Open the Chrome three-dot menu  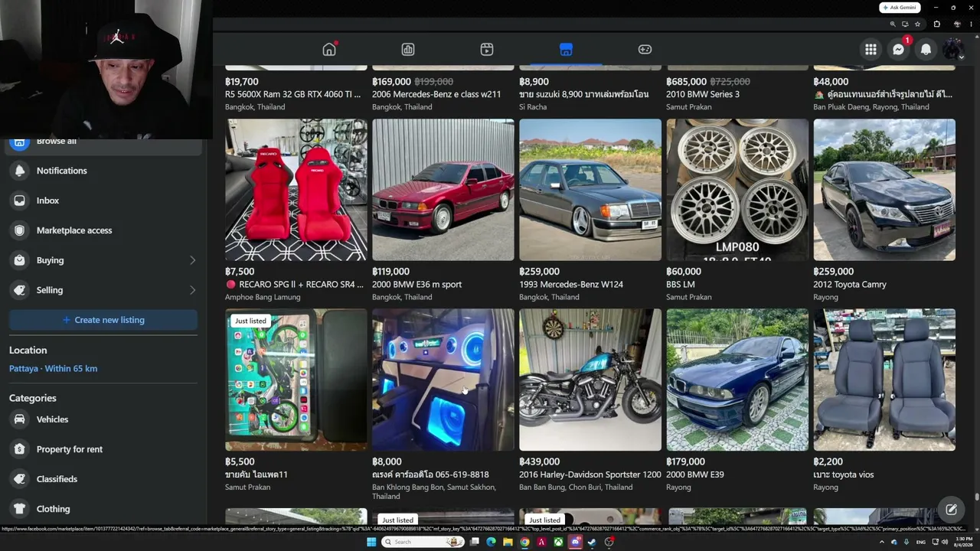click(971, 24)
